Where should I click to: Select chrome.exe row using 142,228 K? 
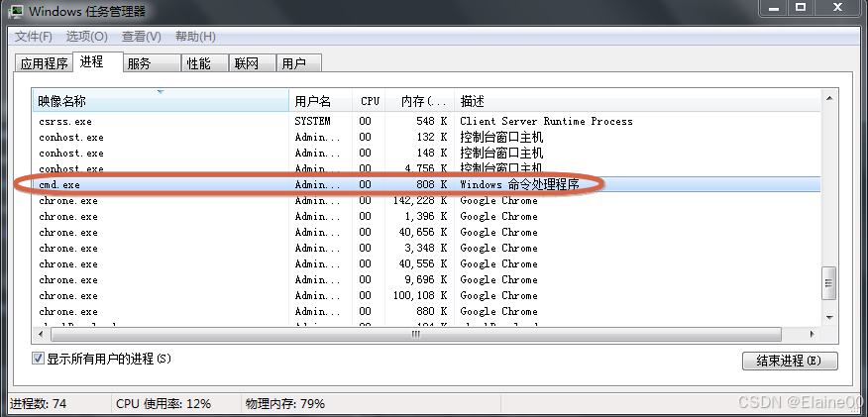coord(426,200)
